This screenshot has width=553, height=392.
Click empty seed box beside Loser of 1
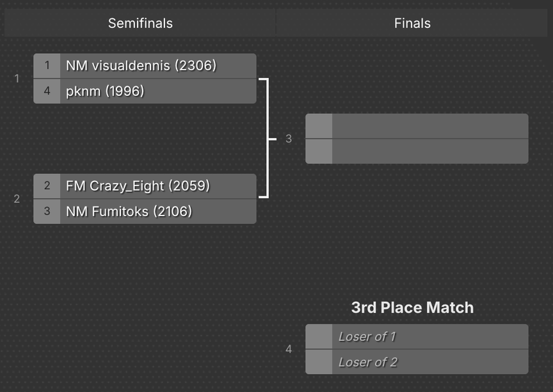point(319,336)
